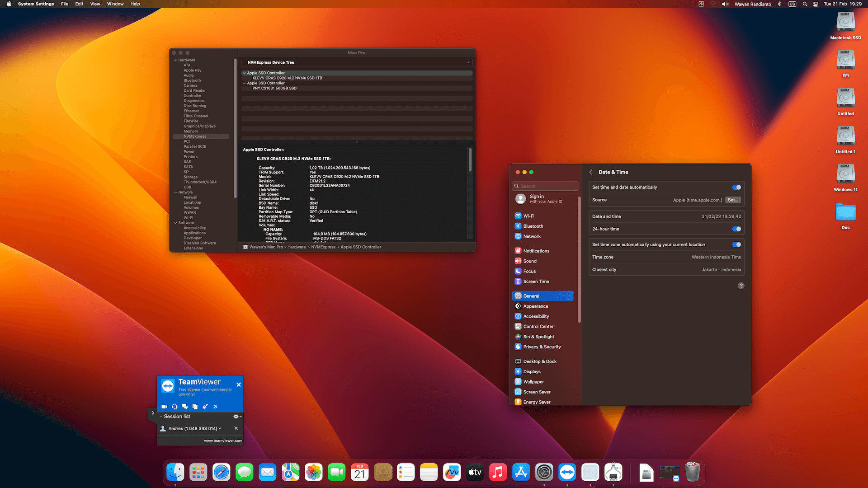Show more TeamViewer tools double-arrow
The height and width of the screenshot is (488, 868).
pyautogui.click(x=216, y=407)
